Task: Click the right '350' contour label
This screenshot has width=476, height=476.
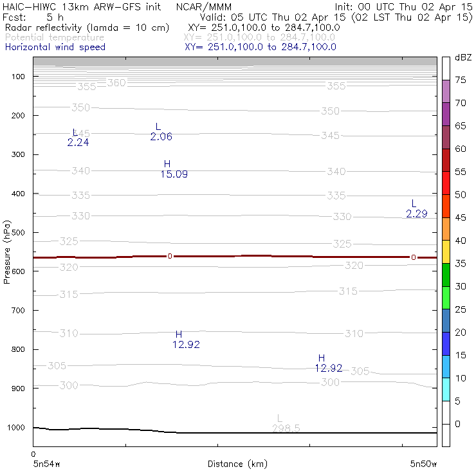Action: 330,111
